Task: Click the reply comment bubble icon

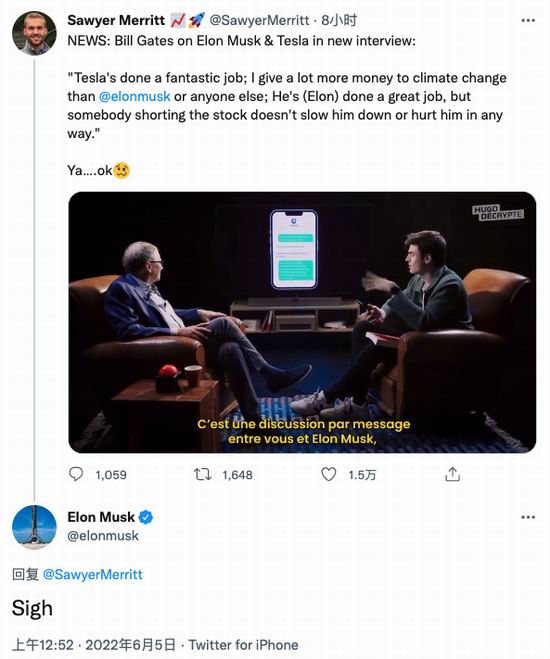Action: coord(76,474)
